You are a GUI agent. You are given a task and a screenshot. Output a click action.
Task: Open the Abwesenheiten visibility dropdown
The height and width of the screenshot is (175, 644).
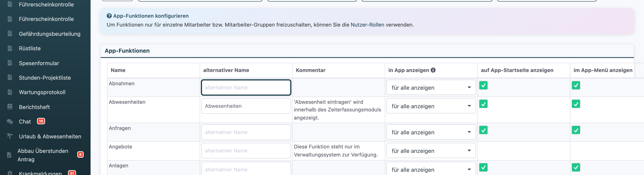click(431, 106)
